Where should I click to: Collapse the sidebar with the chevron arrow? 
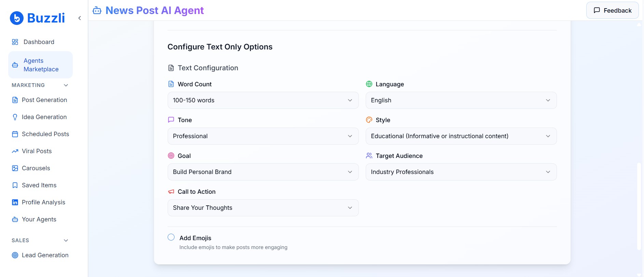point(80,18)
